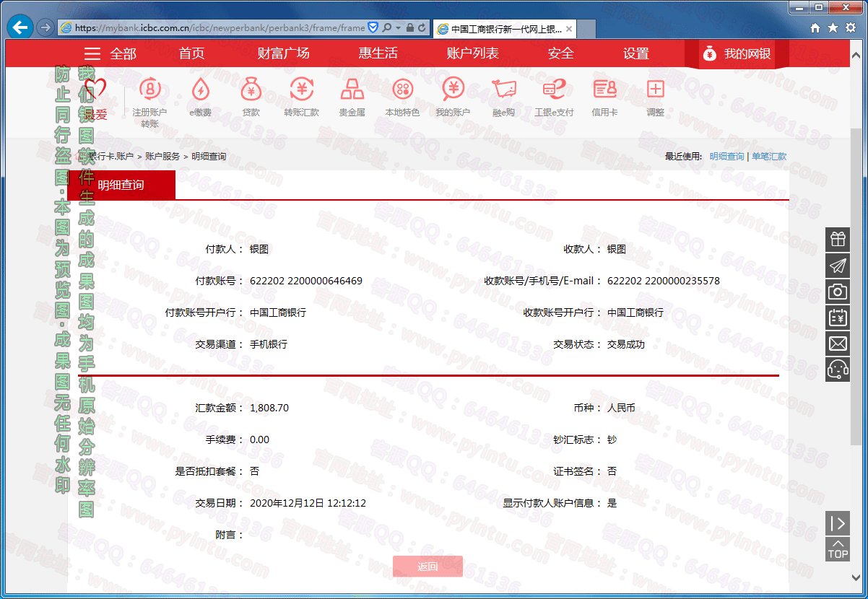Open 财富广场 menu
This screenshot has height=599, width=868.
tap(283, 53)
